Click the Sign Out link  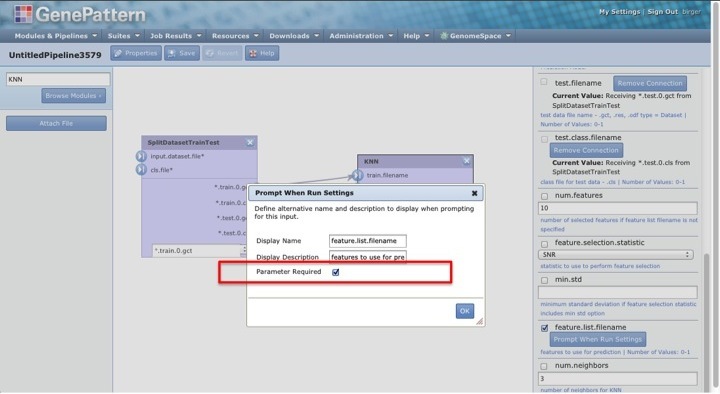coord(662,12)
